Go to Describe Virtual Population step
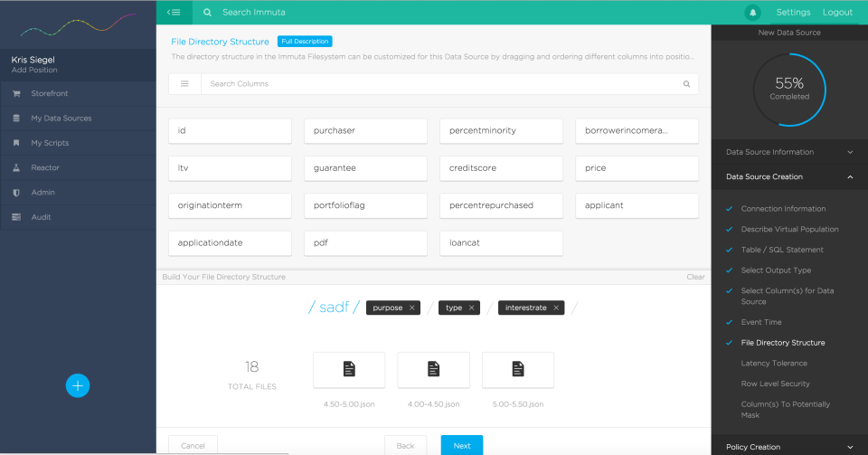868x455 pixels. tap(789, 229)
